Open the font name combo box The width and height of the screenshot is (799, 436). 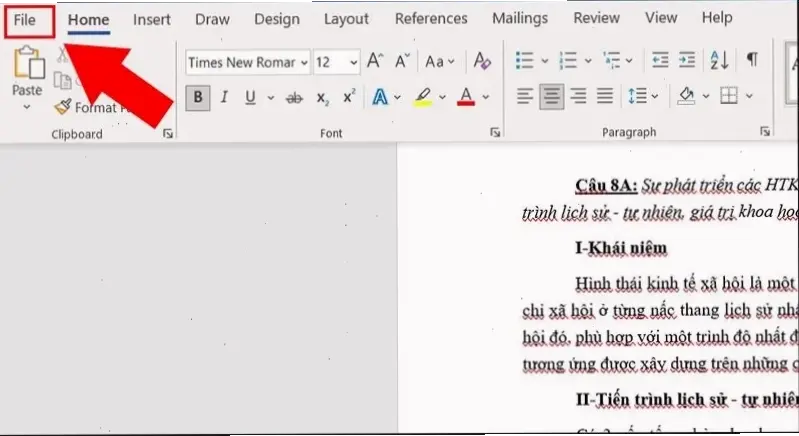point(248,62)
